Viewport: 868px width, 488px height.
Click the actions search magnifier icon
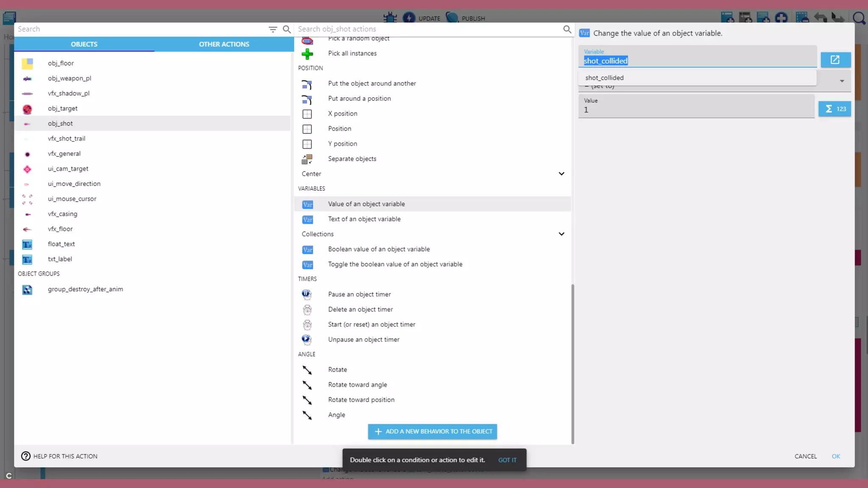tap(567, 29)
